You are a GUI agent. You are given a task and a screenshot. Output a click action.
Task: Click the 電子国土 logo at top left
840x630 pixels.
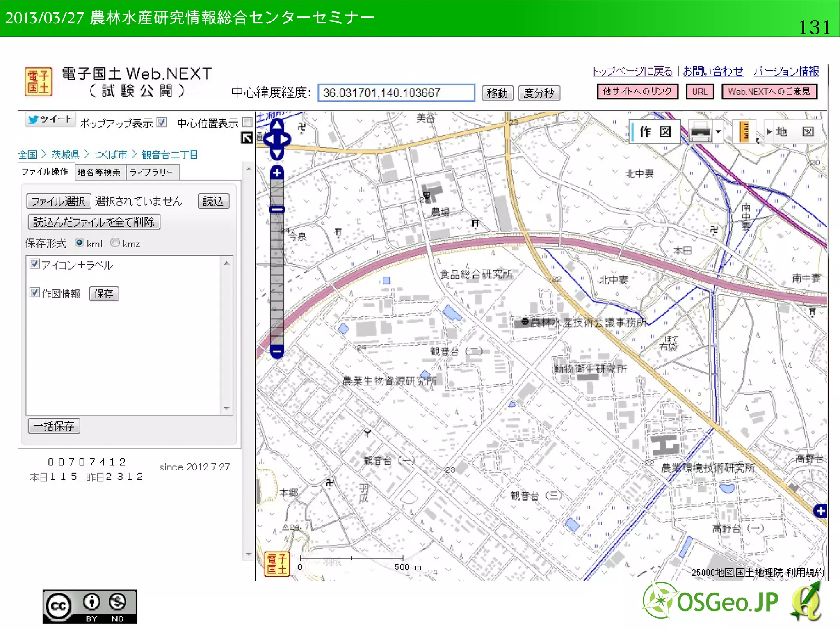coord(38,81)
